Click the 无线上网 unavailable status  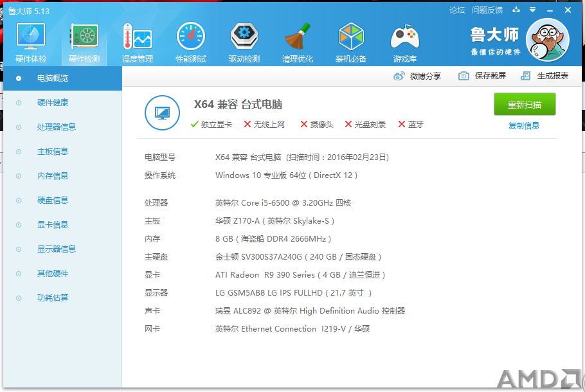tap(264, 125)
